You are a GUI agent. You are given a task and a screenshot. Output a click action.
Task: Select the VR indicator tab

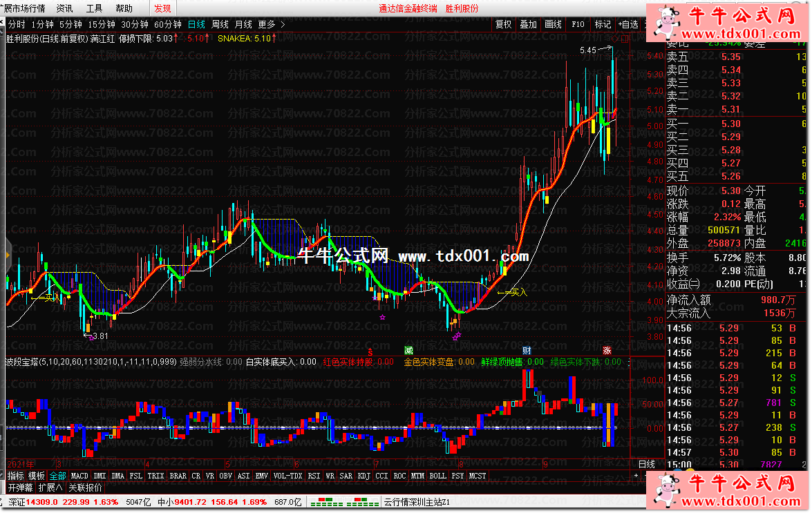point(209,476)
